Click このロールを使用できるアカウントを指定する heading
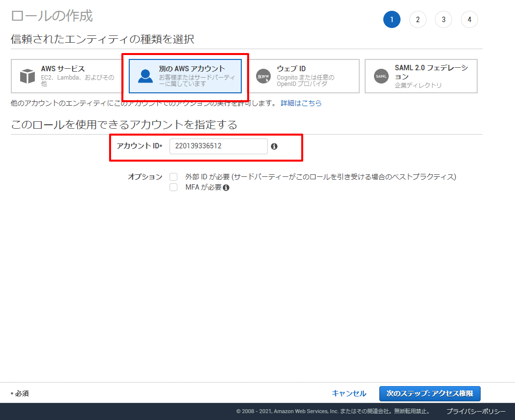Viewport: 515px width, 420px height. tap(124, 124)
